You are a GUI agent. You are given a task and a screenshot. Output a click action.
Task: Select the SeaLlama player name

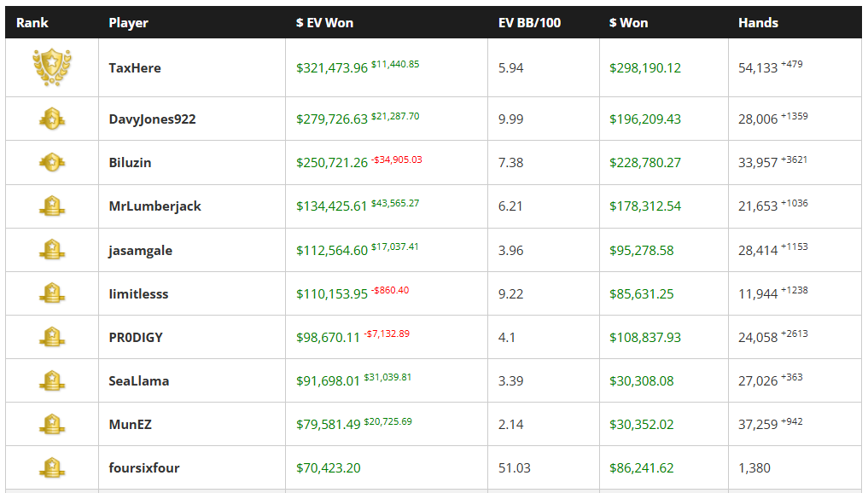(138, 381)
